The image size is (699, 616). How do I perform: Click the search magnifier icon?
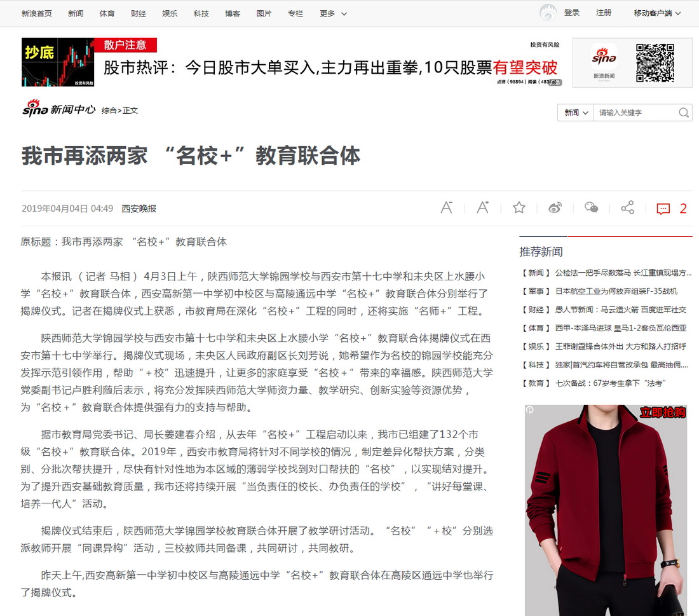click(684, 113)
